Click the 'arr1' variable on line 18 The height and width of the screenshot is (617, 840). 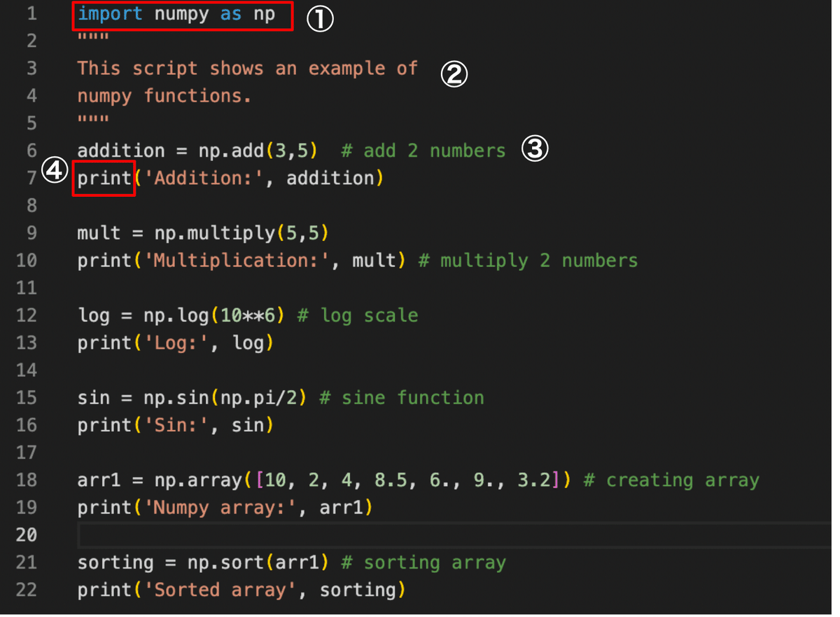coord(99,480)
